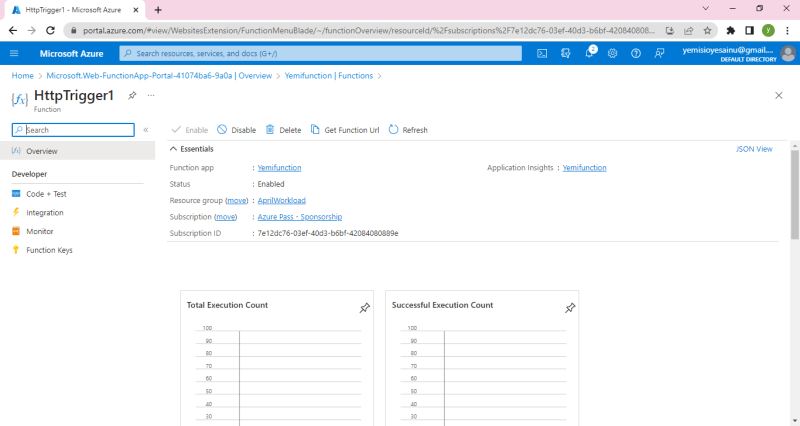Get the Function Url
This screenshot has height=426, width=800.
coord(345,130)
